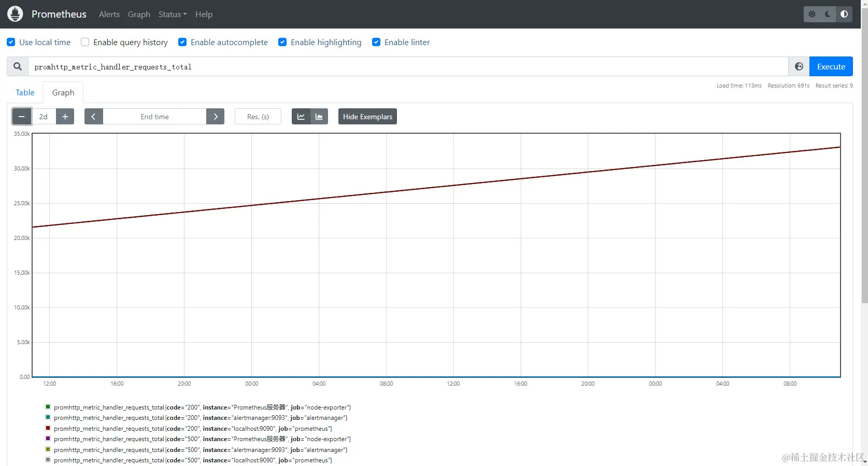Click the prometheus code 500 gray swatch
868x466 pixels.
coord(48,460)
